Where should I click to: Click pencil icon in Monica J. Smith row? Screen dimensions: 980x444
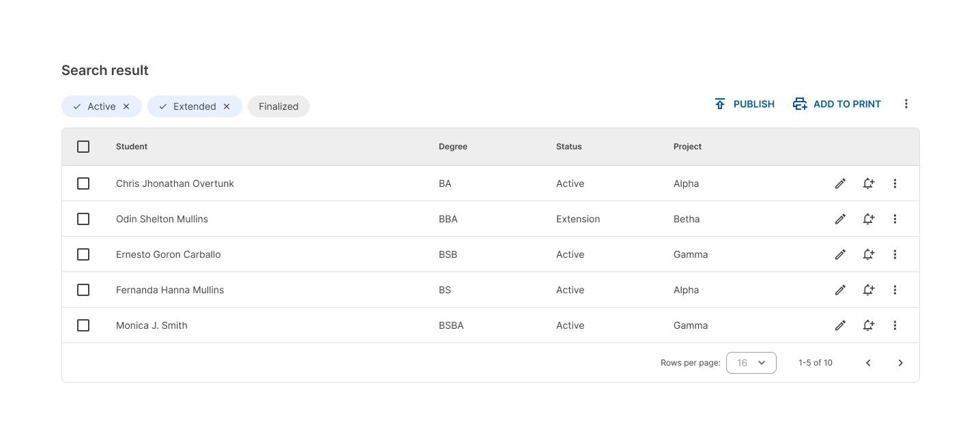(840, 325)
